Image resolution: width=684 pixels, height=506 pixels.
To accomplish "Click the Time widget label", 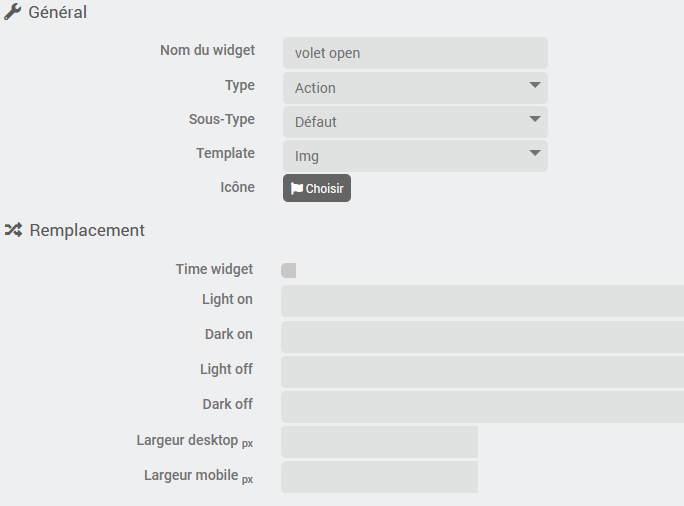I will pyautogui.click(x=214, y=269).
